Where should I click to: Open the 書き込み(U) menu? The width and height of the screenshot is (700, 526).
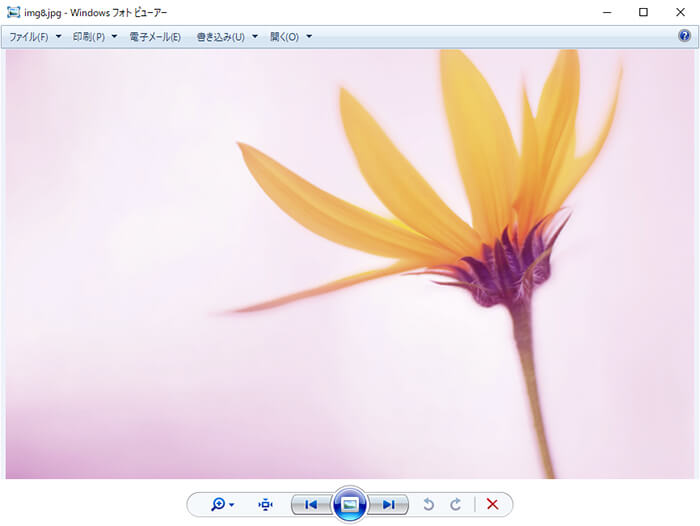click(x=221, y=37)
